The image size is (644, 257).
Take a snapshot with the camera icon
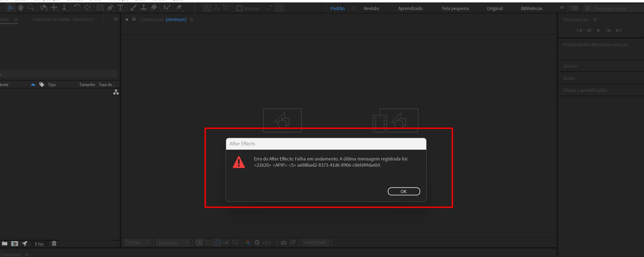(x=283, y=243)
